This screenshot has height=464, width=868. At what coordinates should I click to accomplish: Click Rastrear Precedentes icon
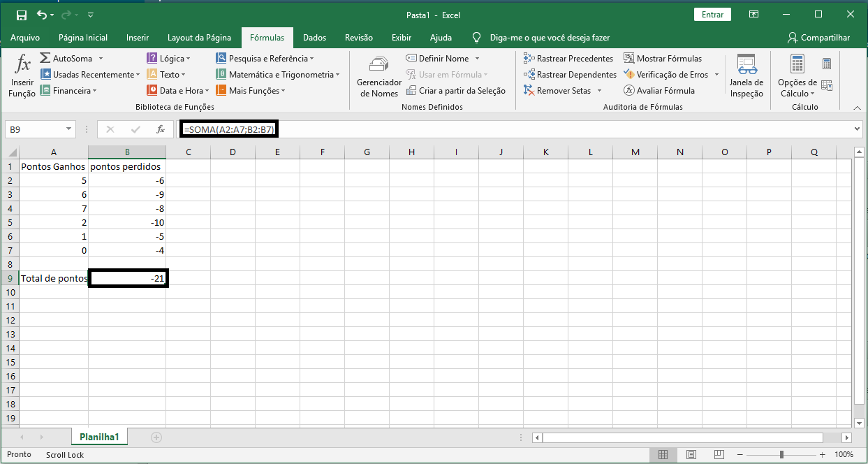pos(529,59)
